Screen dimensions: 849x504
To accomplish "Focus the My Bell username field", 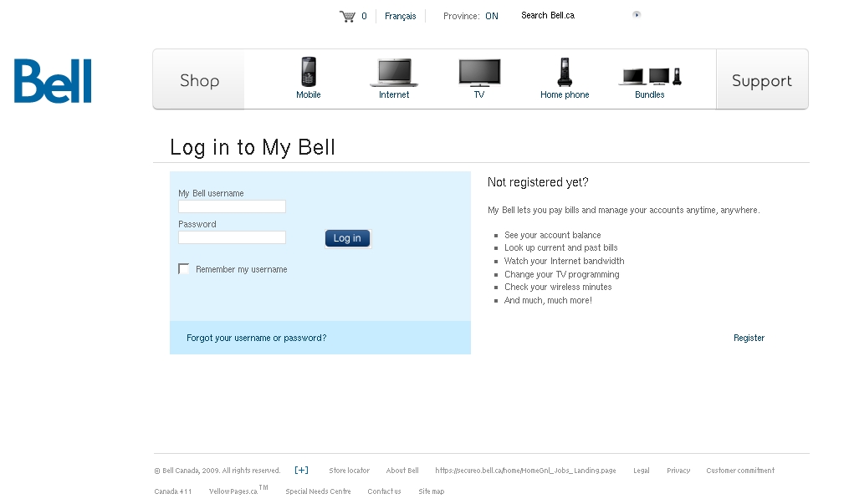I will pyautogui.click(x=232, y=206).
